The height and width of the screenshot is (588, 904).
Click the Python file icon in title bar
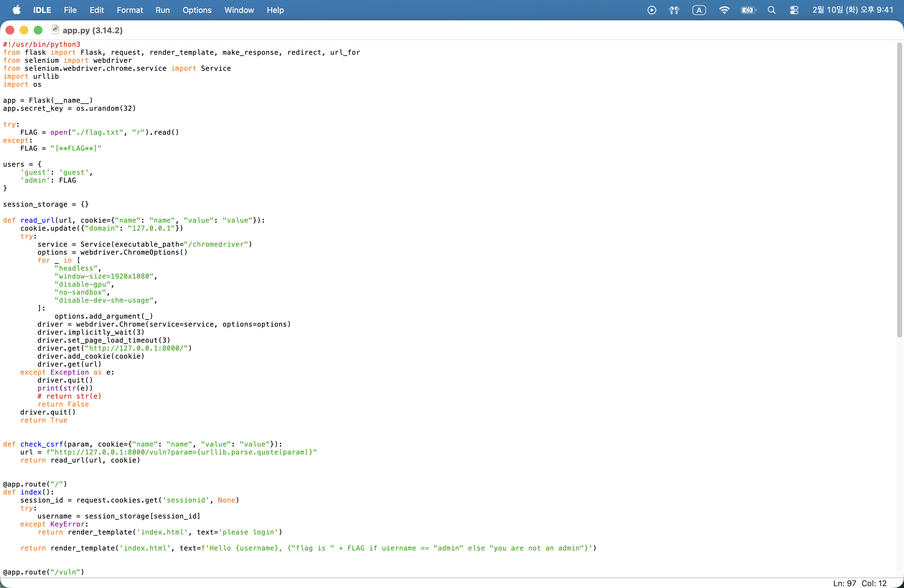pyautogui.click(x=55, y=30)
